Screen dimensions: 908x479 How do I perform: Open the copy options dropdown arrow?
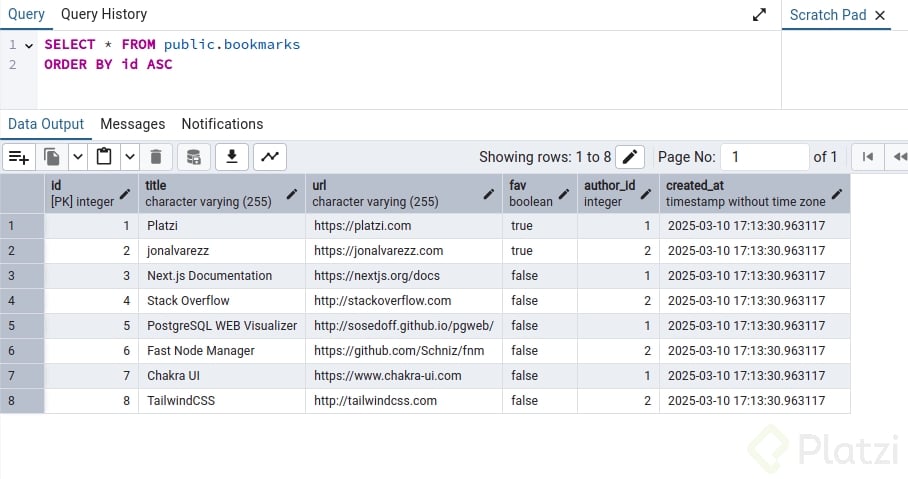click(77, 157)
